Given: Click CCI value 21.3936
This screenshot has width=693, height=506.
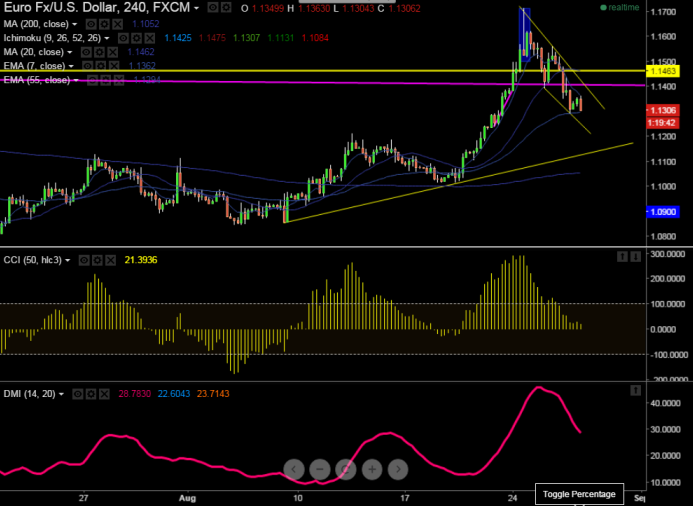Looking at the screenshot, I should 141,260.
